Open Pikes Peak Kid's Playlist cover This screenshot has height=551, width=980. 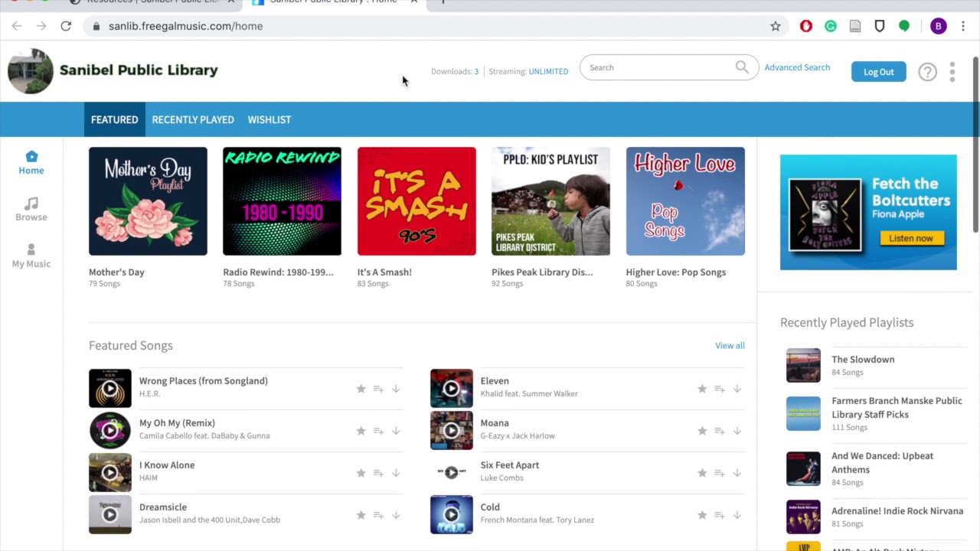click(x=550, y=201)
